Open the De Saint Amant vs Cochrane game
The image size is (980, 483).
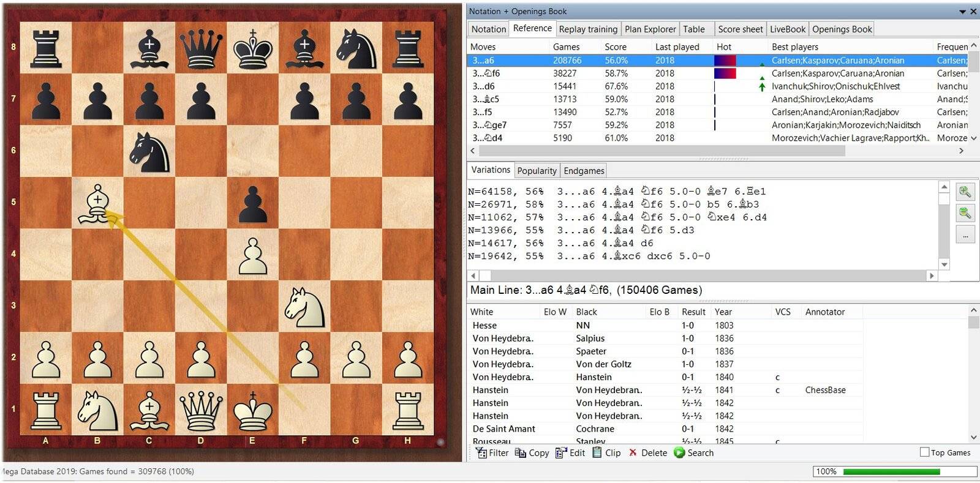click(666, 429)
